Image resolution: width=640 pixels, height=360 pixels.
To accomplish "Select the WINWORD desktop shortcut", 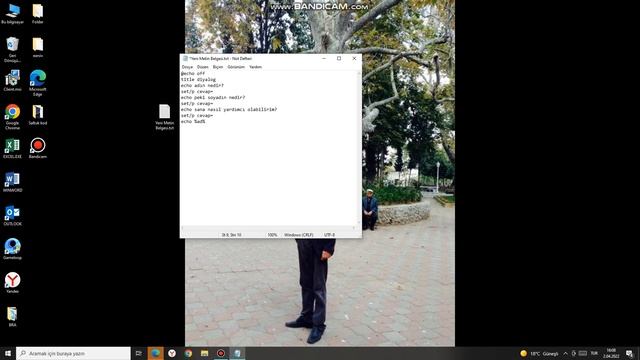I will tap(12, 182).
